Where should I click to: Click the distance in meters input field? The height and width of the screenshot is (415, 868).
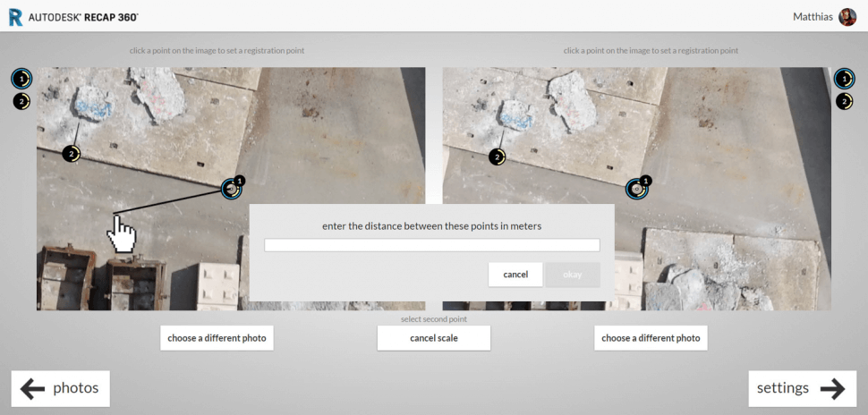click(x=431, y=245)
